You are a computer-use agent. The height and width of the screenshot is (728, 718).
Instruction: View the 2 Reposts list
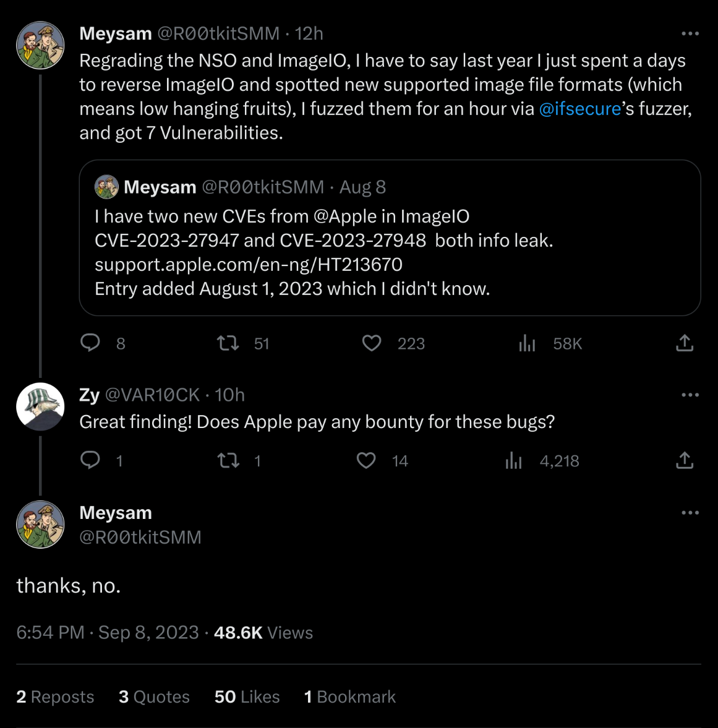click(x=55, y=696)
